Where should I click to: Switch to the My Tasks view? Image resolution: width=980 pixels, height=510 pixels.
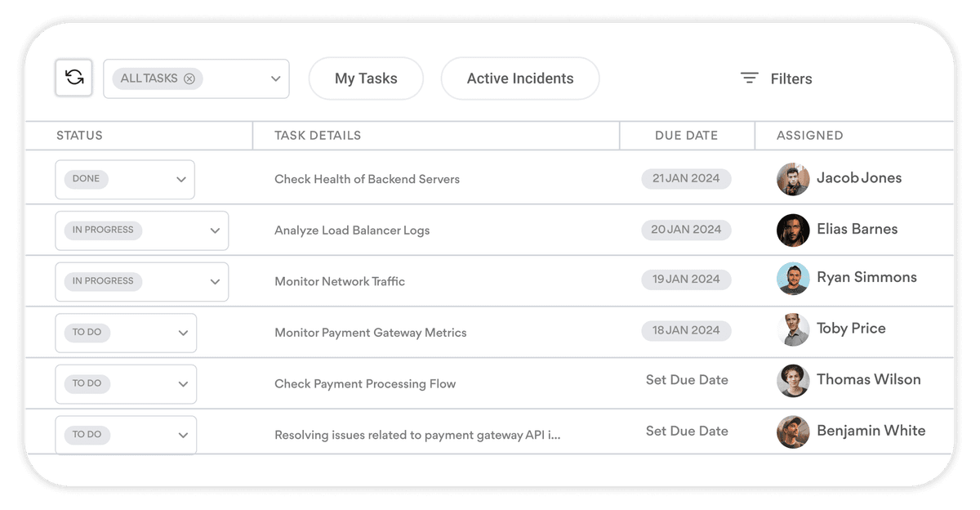pyautogui.click(x=366, y=78)
